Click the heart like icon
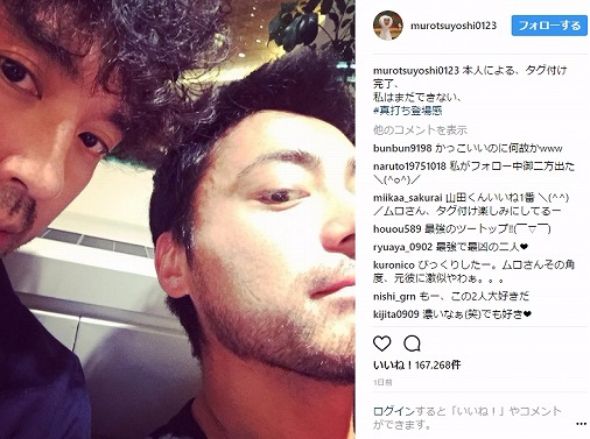 coord(382,343)
